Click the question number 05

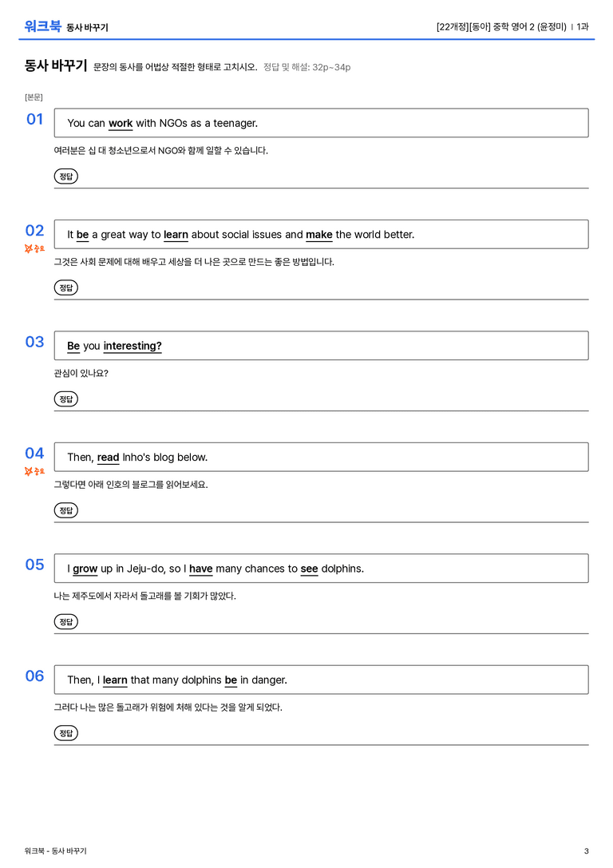[x=35, y=565]
